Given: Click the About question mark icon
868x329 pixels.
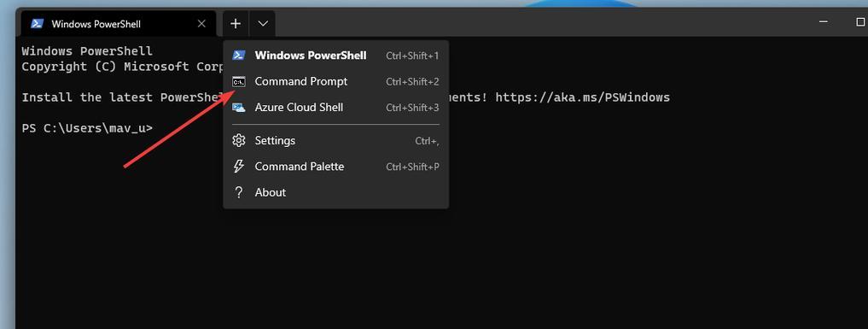Looking at the screenshot, I should click(239, 192).
